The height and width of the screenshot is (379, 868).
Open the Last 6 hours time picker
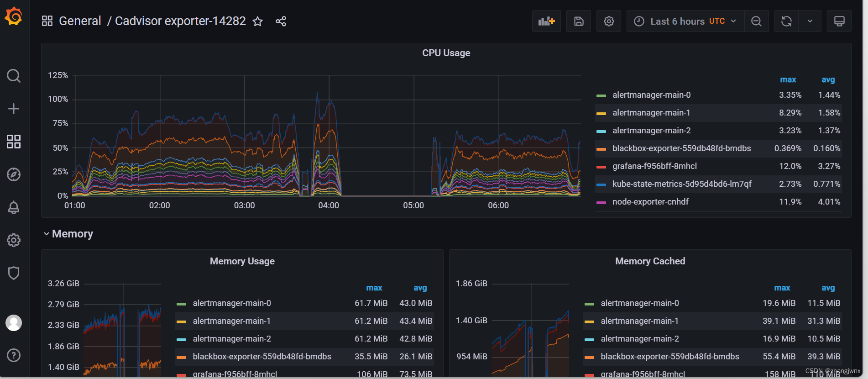[x=685, y=21]
